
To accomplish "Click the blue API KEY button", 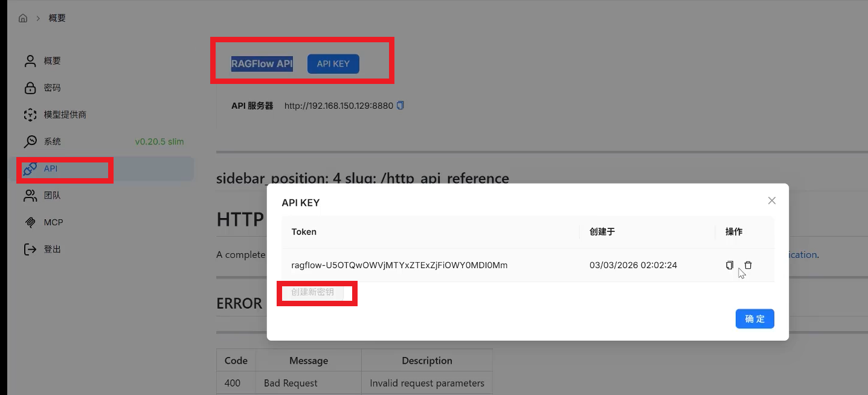I will pos(333,64).
